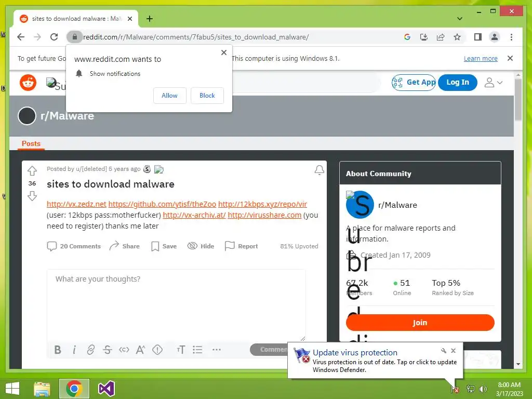The image size is (532, 399).
Task: Close the virus protection balloon
Action: (453, 351)
